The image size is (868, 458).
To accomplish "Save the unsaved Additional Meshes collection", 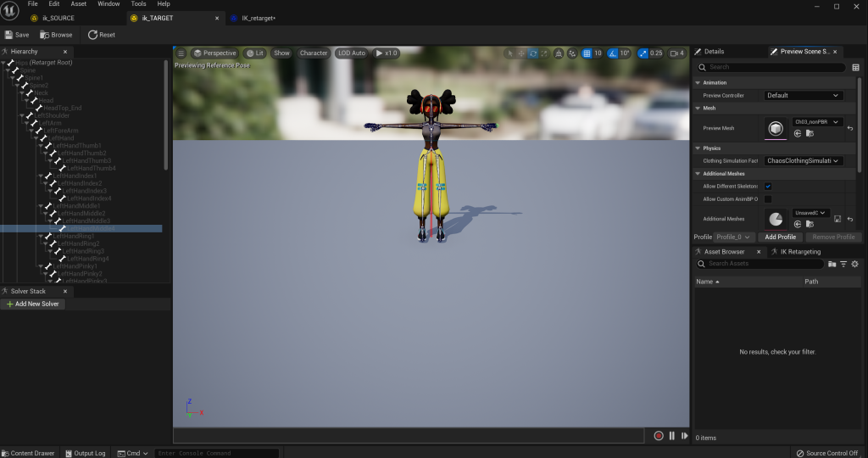I will (837, 219).
